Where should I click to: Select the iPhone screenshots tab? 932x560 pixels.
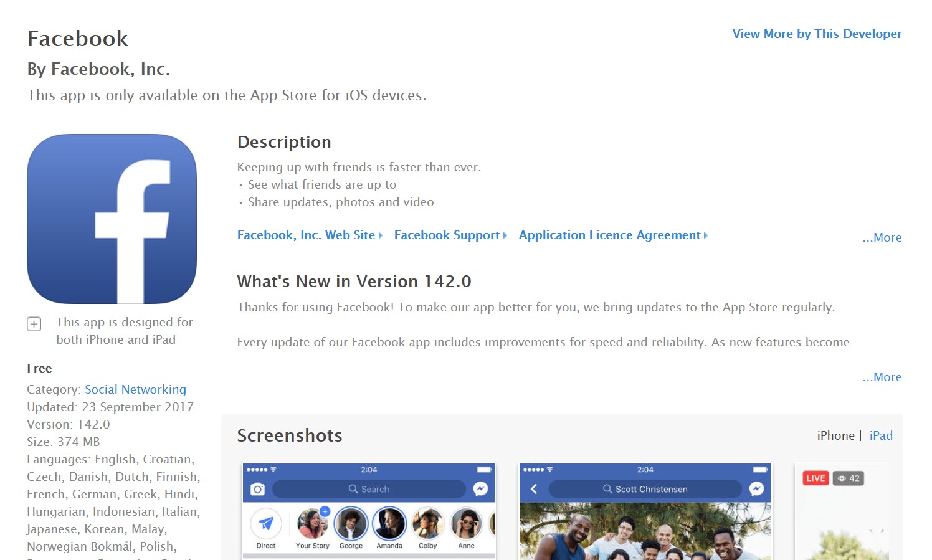[x=835, y=435]
